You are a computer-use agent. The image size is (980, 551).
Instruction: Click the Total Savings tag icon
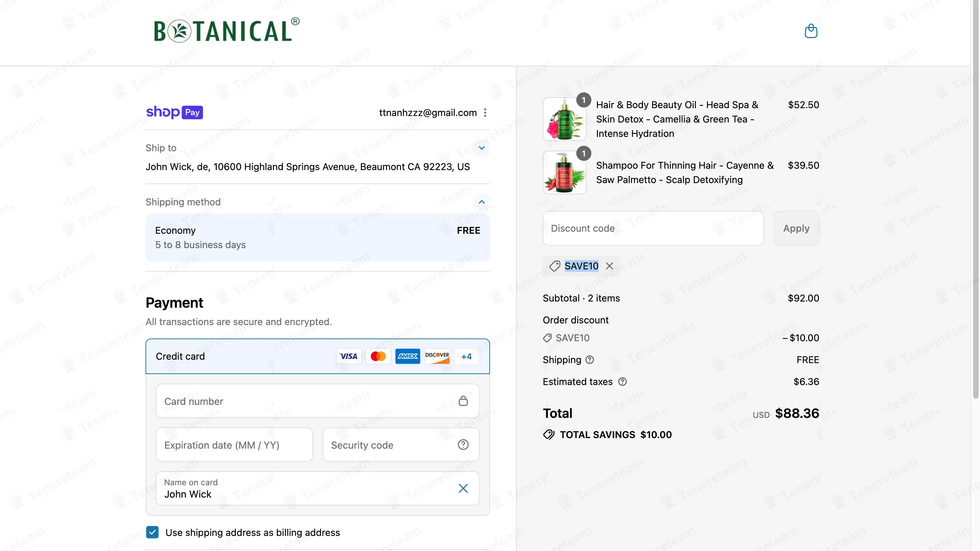[x=549, y=434]
